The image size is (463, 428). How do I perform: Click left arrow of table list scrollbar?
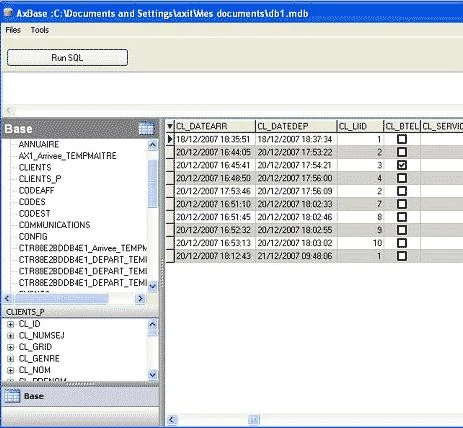pos(8,298)
